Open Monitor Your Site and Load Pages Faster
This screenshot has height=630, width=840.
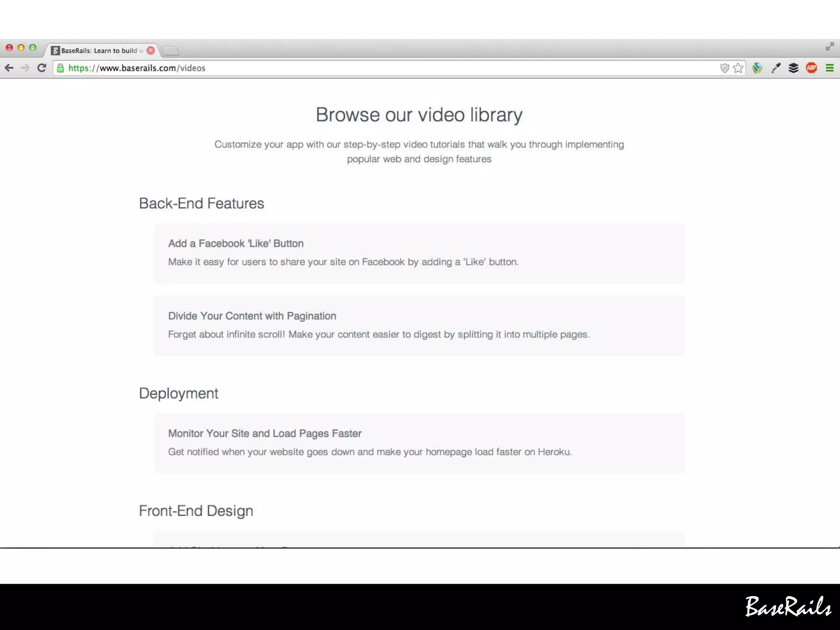[x=265, y=434]
